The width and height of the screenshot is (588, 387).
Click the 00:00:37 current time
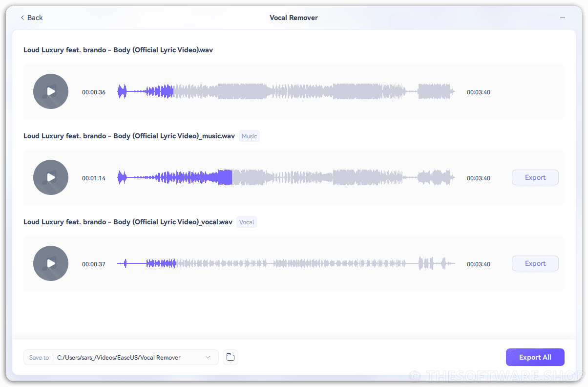coord(94,264)
